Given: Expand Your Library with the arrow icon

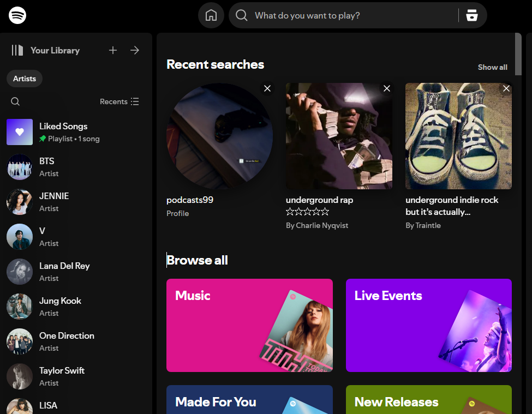Looking at the screenshot, I should coord(135,50).
